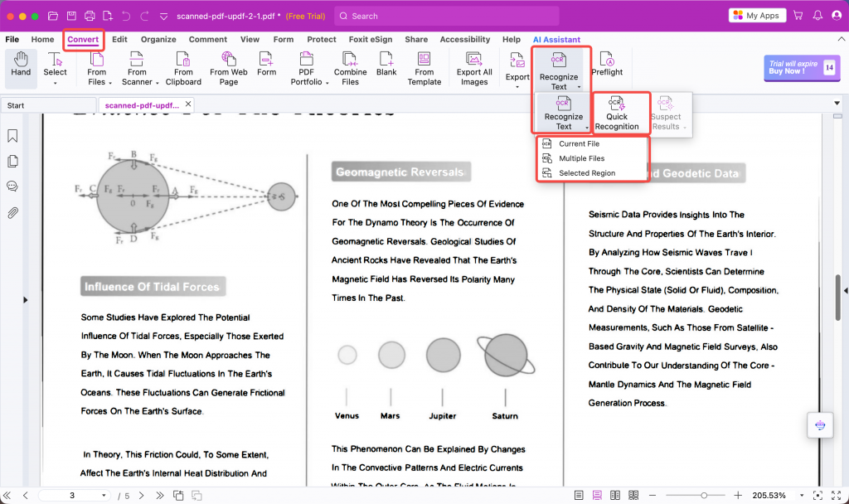Click the Open file folder icon
This screenshot has height=504, width=849.
53,16
